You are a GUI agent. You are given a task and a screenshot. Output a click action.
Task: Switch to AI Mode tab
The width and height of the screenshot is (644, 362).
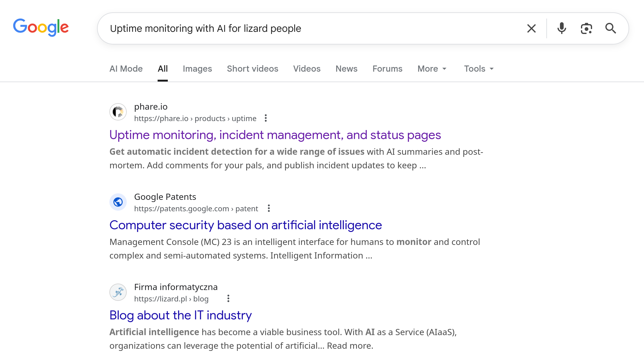(x=126, y=69)
